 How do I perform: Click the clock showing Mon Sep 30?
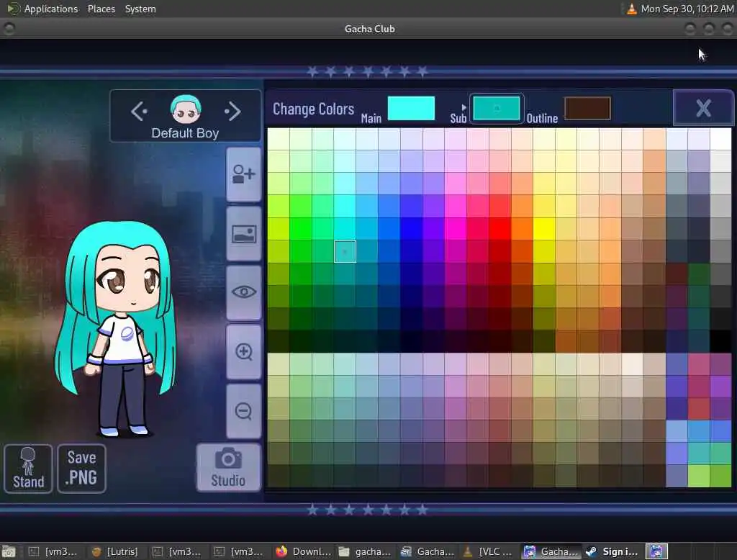click(687, 9)
